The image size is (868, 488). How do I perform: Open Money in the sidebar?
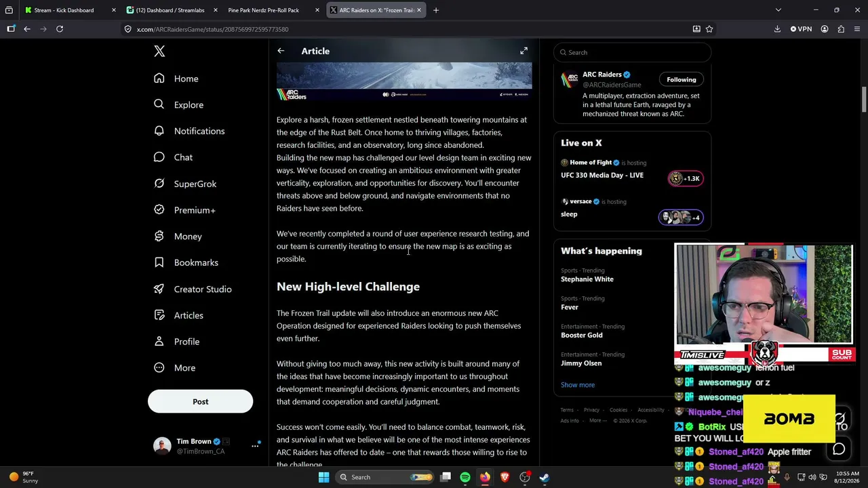(178, 237)
